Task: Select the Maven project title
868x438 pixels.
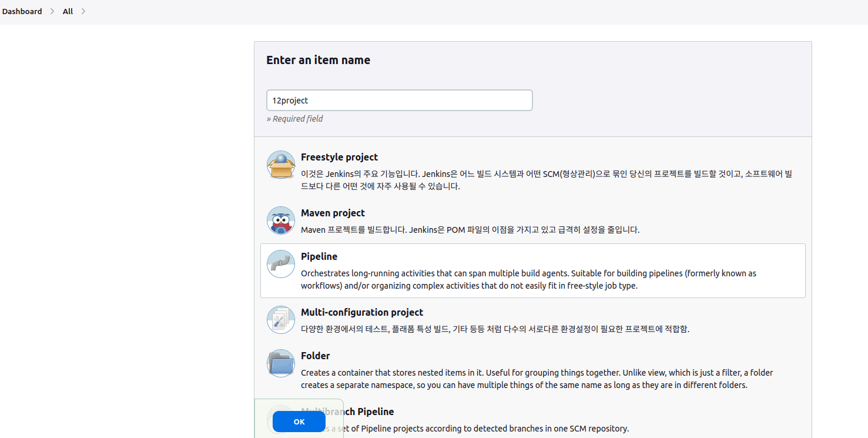Action: [333, 213]
